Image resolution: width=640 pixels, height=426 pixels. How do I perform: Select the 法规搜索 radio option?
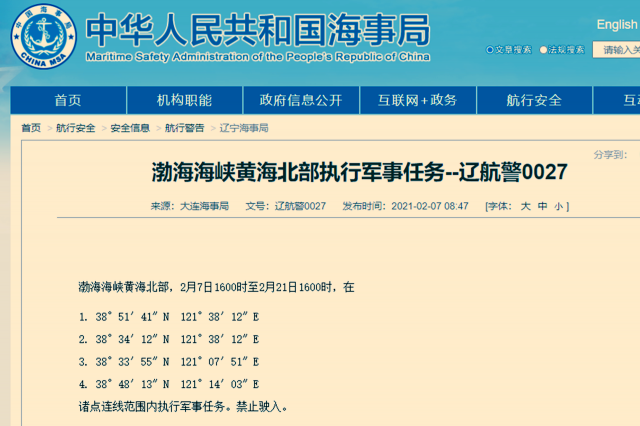[543, 50]
